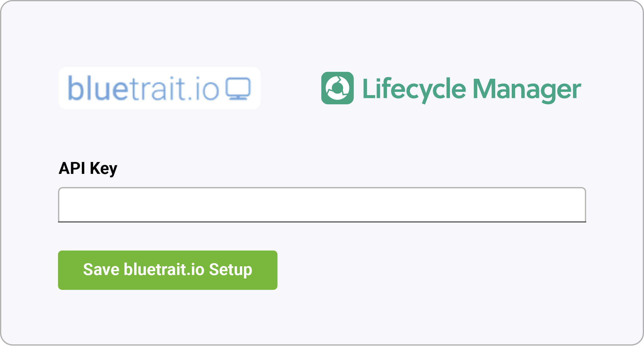Image resolution: width=644 pixels, height=346 pixels.
Task: Click the word "Manager" in green logo
Action: pyautogui.click(x=527, y=90)
